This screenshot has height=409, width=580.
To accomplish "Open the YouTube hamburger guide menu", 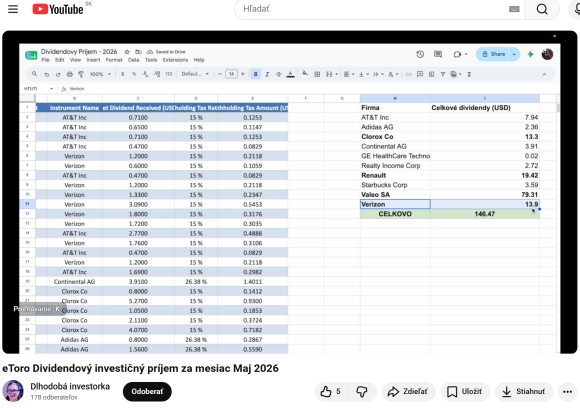I will 13,9.
